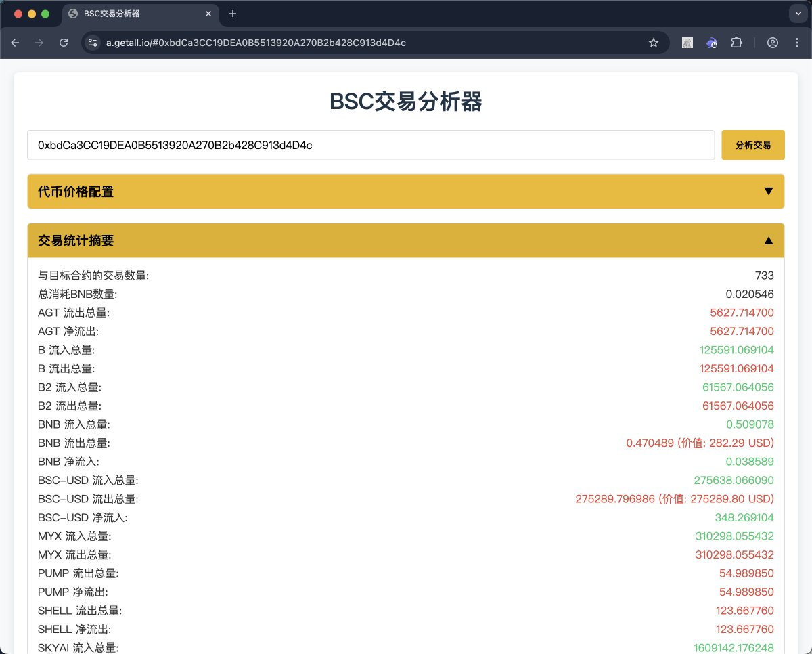812x654 pixels.
Task: Click the B 流出总量 label
Action: 66,369
